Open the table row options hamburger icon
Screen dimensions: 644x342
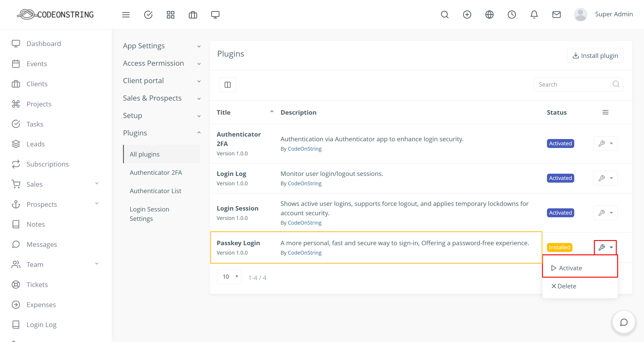605,112
